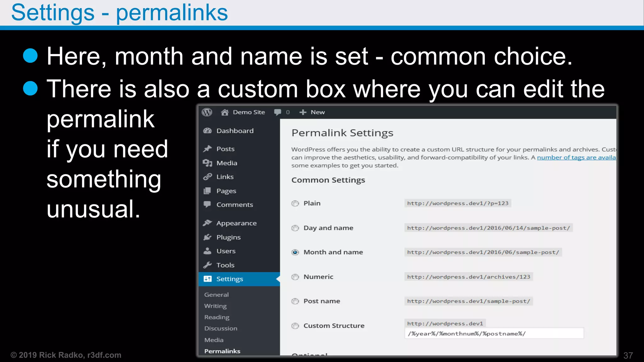Open the Appearance menu label
Viewport: 644px width, 362px height.
[236, 223]
